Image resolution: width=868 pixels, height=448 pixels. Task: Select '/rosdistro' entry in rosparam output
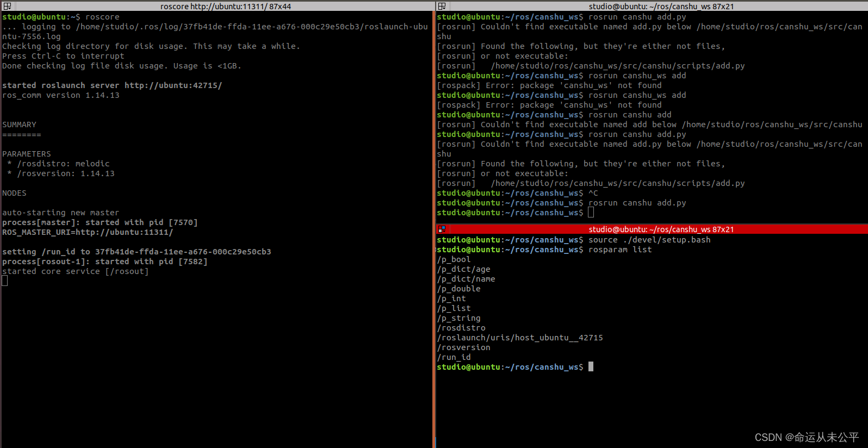point(461,328)
